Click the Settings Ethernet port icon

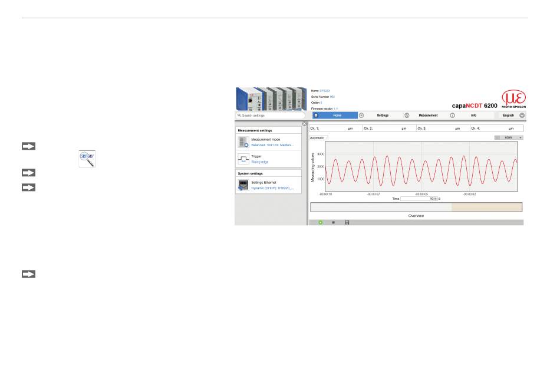coord(243,185)
